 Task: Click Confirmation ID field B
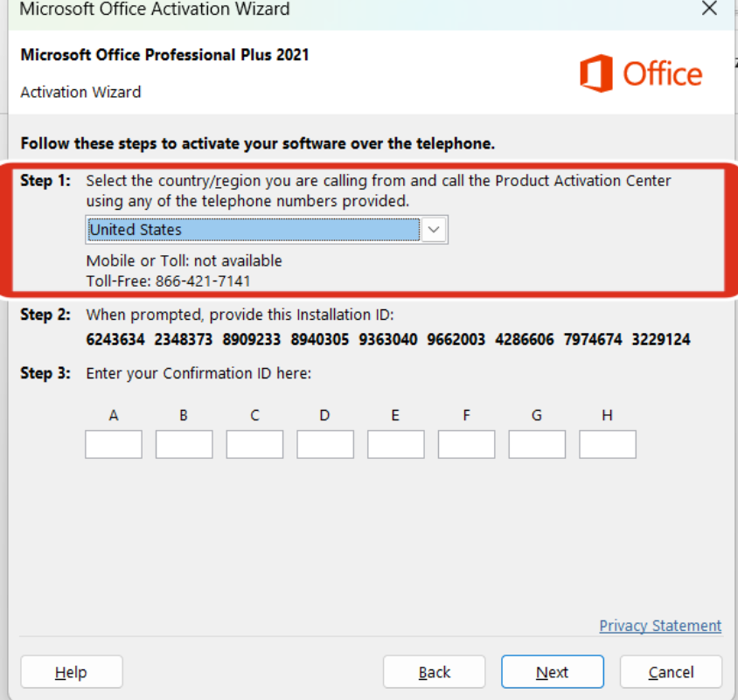pos(184,444)
